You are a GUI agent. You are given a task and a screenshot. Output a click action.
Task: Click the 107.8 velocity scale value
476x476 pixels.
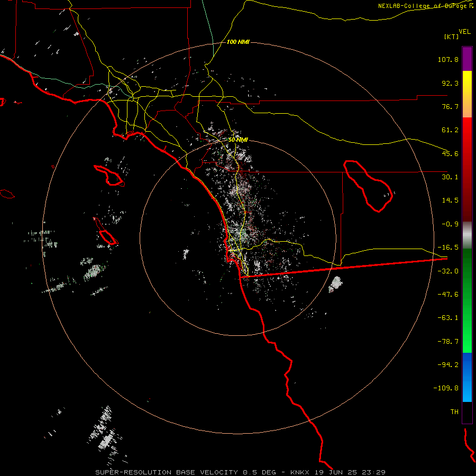[x=448, y=59]
